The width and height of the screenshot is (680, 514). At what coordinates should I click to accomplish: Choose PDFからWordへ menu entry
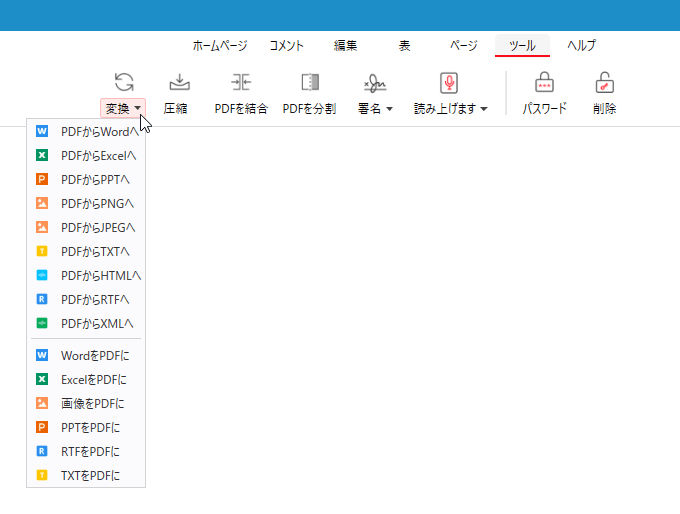coord(86,131)
